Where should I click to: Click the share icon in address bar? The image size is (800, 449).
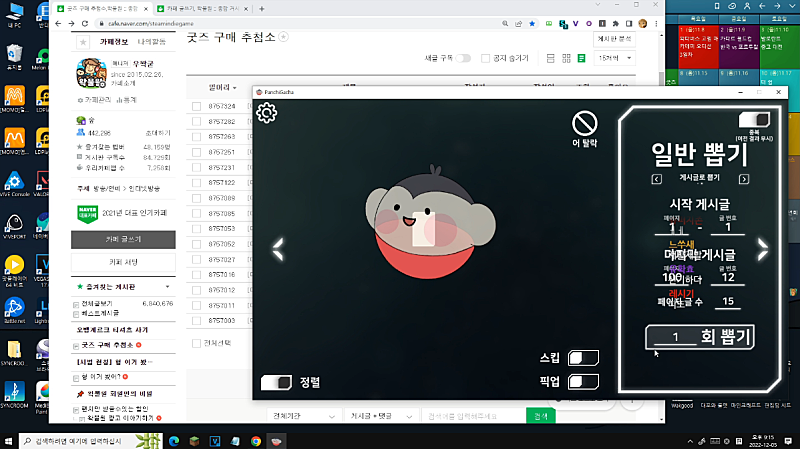pos(519,23)
